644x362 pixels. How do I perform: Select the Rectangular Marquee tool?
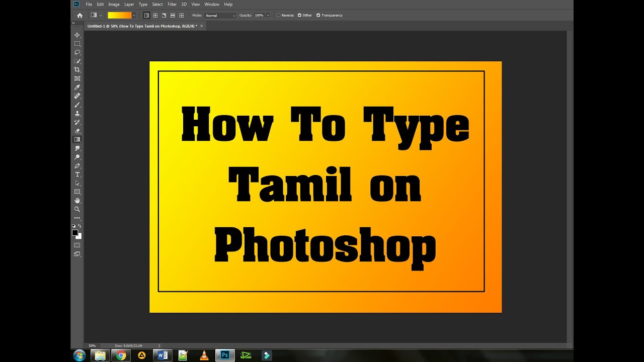coord(77,44)
